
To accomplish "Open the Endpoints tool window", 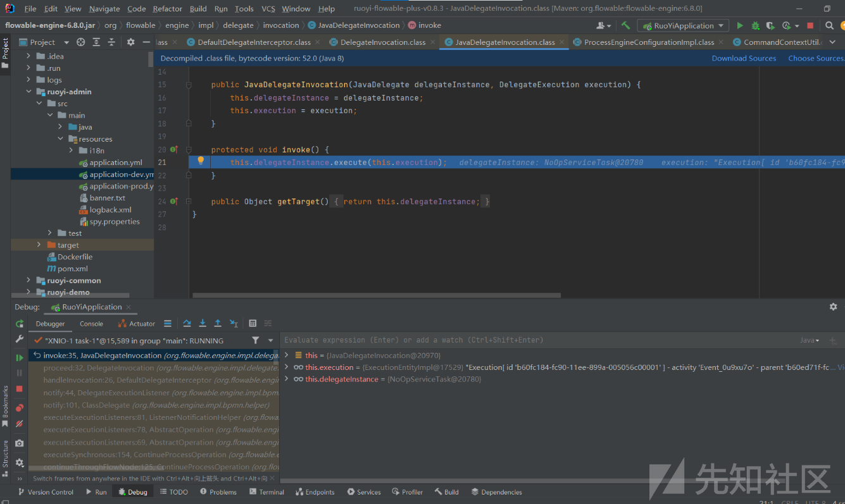I will click(x=315, y=492).
